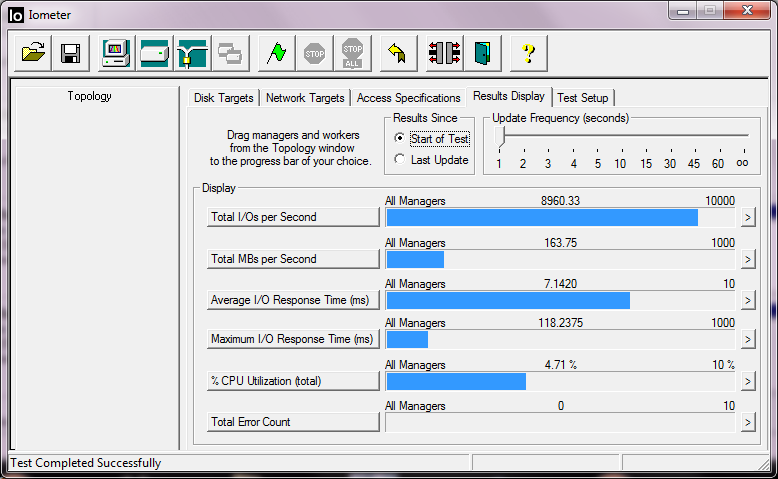Click the Total I/Os per Second progress bar
778x479 pixels.
click(x=560, y=217)
